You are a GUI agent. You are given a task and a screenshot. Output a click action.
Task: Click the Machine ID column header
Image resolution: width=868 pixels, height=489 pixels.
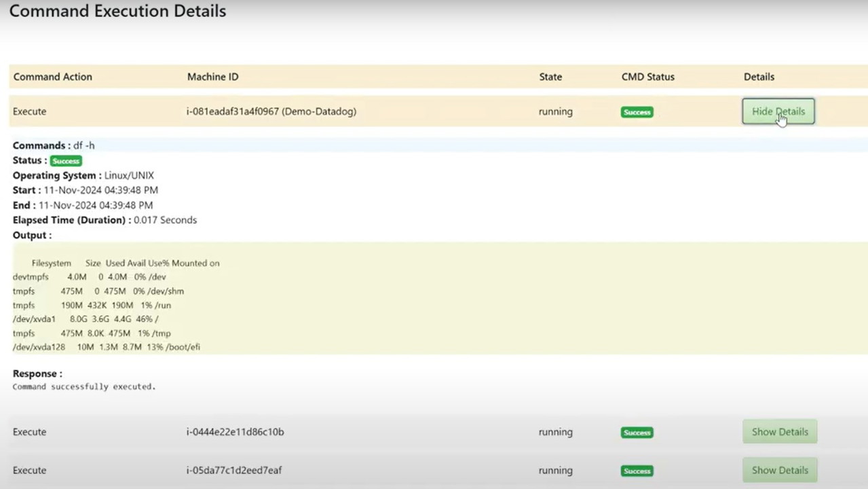click(x=212, y=77)
